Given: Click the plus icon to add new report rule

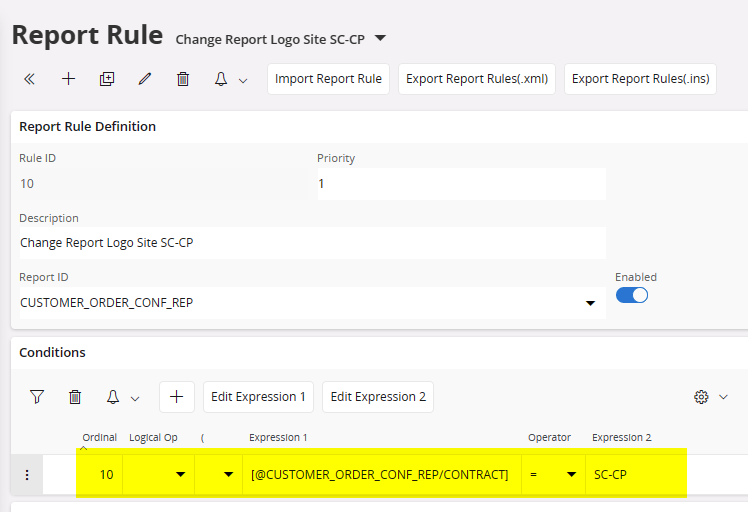Looking at the screenshot, I should (68, 79).
